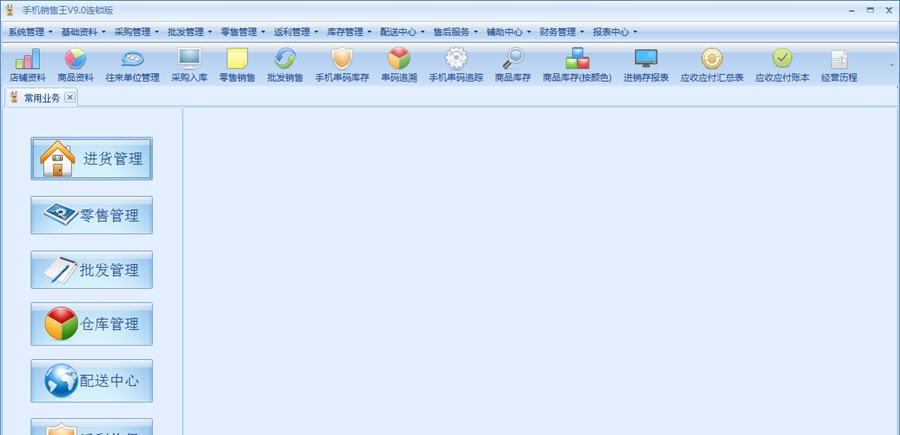Open the 库存管理 dropdown menu
Screen dimensions: 900x435
tap(349, 32)
